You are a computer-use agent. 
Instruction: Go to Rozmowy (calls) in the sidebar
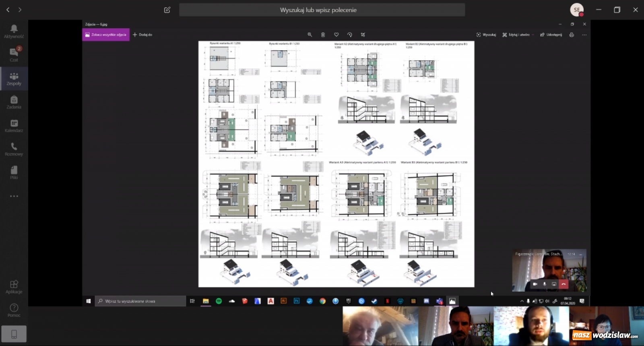click(14, 149)
